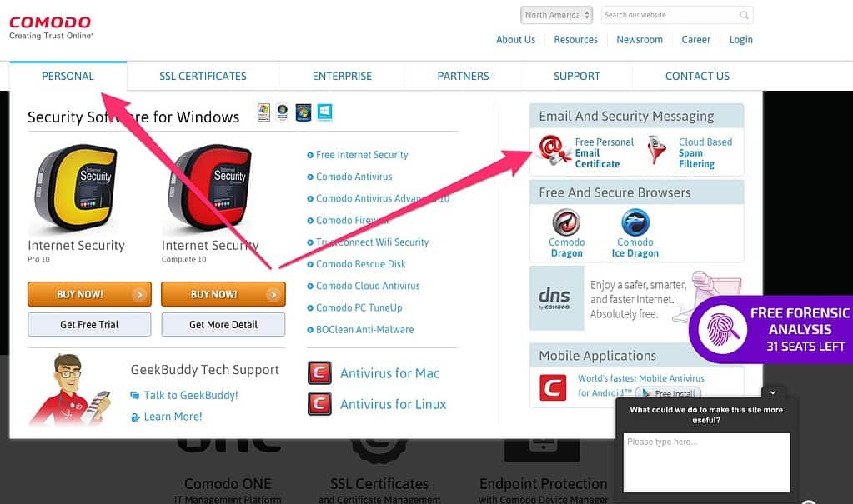The width and height of the screenshot is (853, 504).
Task: Click the Get Free Trial button
Action: pos(89,325)
